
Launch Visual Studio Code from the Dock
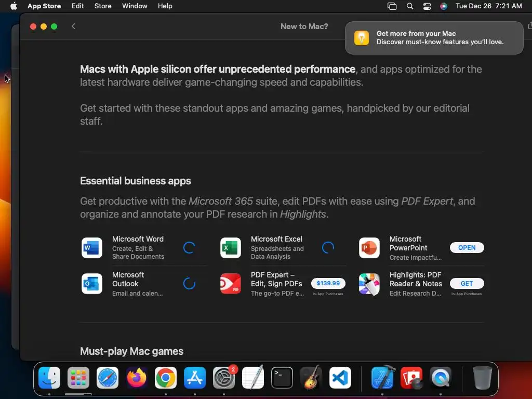point(340,378)
